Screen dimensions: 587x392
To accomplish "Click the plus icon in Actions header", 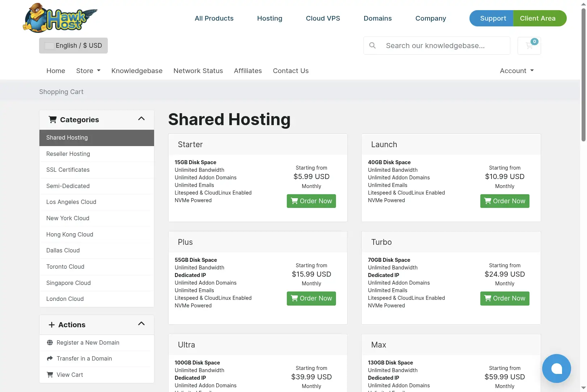I will pyautogui.click(x=52, y=325).
